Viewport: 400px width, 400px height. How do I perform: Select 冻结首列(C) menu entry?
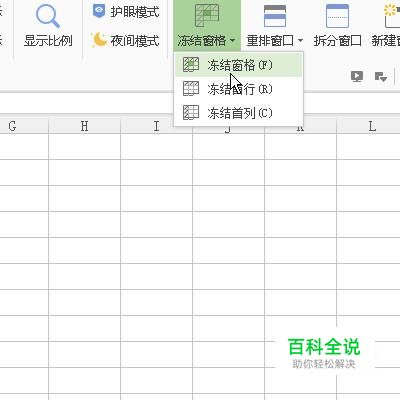tap(239, 113)
